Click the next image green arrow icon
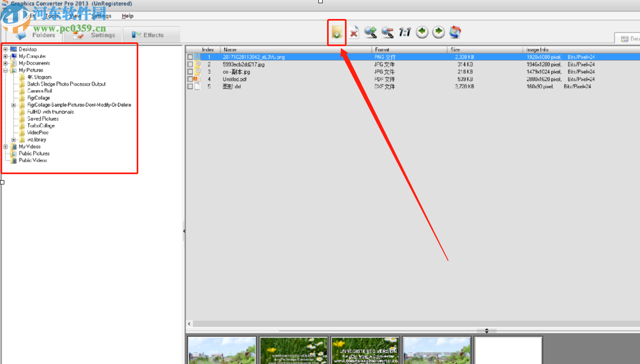640x364 pixels. [438, 32]
